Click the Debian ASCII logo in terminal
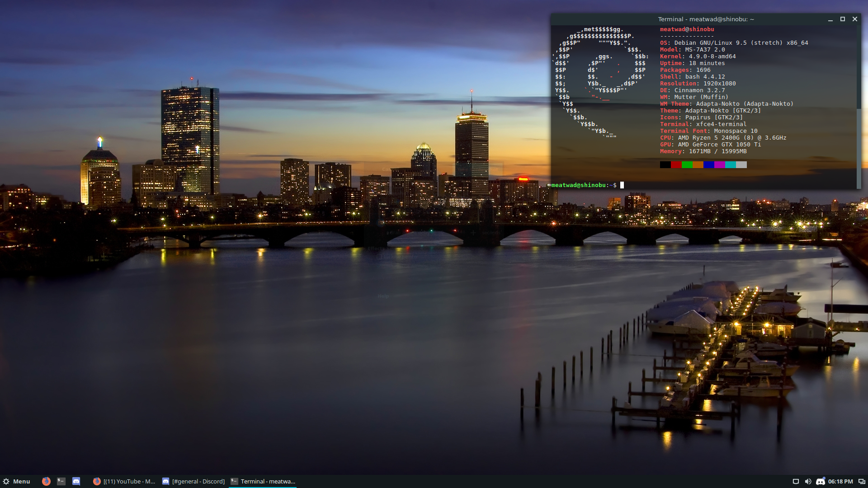Image resolution: width=868 pixels, height=488 pixels. pyautogui.click(x=600, y=82)
